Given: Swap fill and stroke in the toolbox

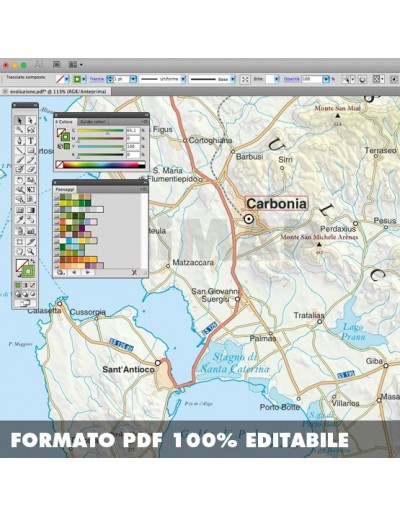Looking at the screenshot, I should (x=33, y=261).
